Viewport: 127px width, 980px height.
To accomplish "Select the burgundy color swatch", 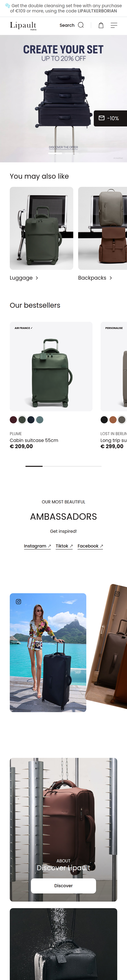I will pyautogui.click(x=13, y=420).
